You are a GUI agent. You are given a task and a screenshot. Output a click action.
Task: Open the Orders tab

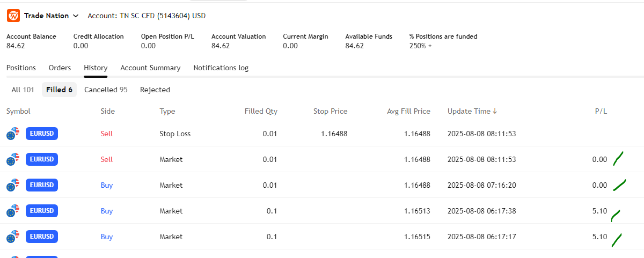[x=60, y=68]
